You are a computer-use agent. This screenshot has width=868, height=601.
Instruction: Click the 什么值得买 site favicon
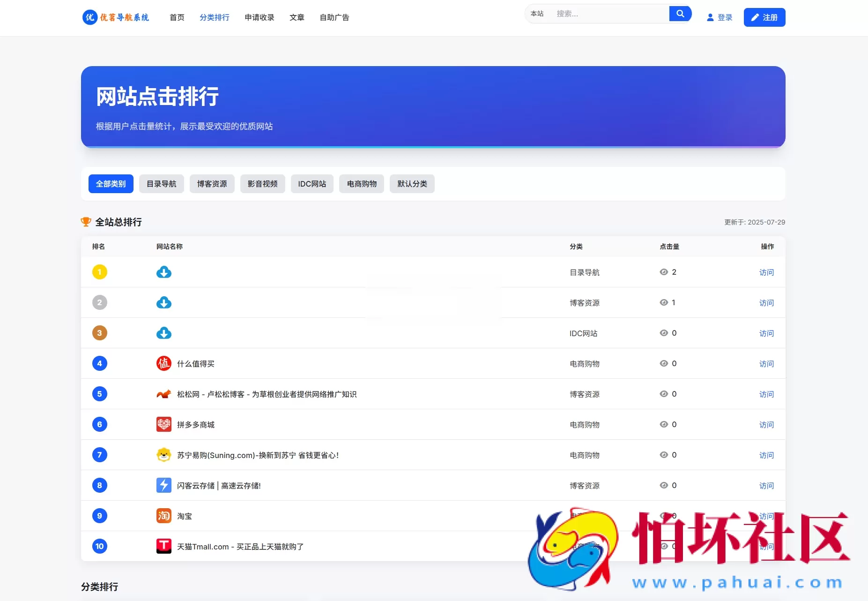pos(163,363)
